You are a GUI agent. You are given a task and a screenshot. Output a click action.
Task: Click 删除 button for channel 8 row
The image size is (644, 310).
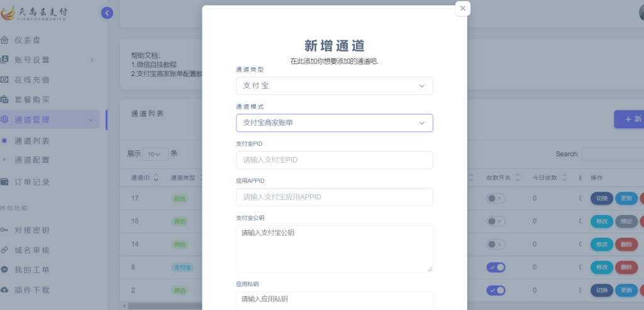626,267
